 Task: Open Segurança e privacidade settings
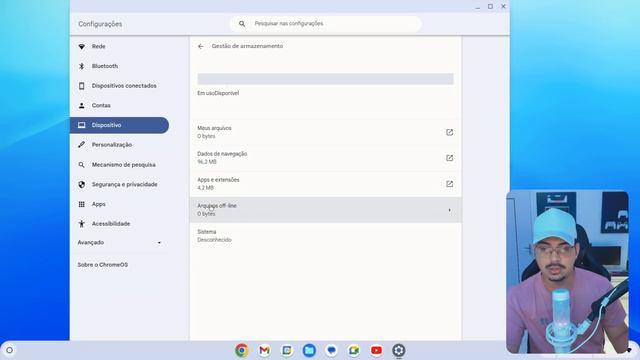click(124, 184)
